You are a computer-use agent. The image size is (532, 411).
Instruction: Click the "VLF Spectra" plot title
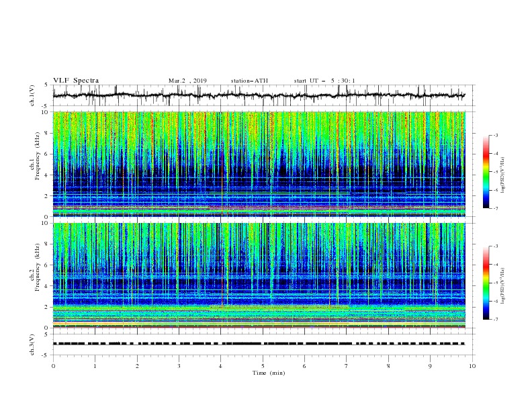(76, 81)
